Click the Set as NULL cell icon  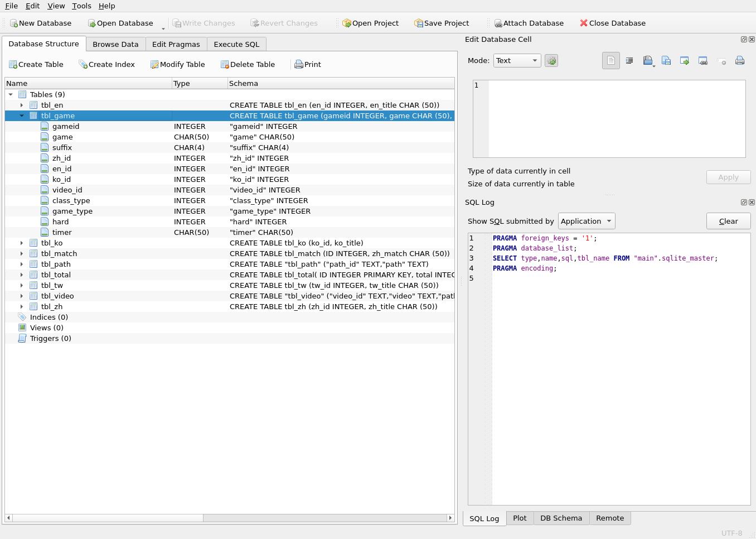721,61
